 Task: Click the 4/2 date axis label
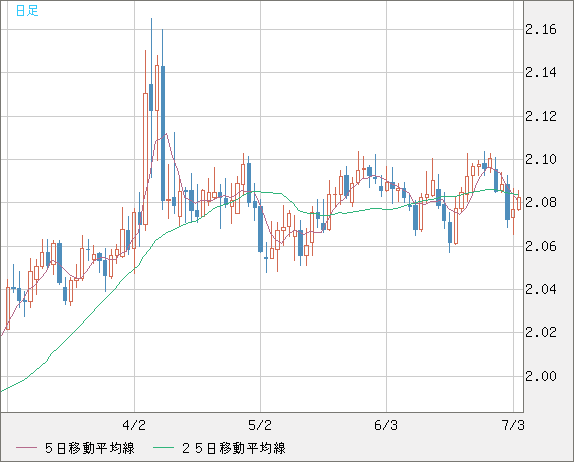coord(134,425)
